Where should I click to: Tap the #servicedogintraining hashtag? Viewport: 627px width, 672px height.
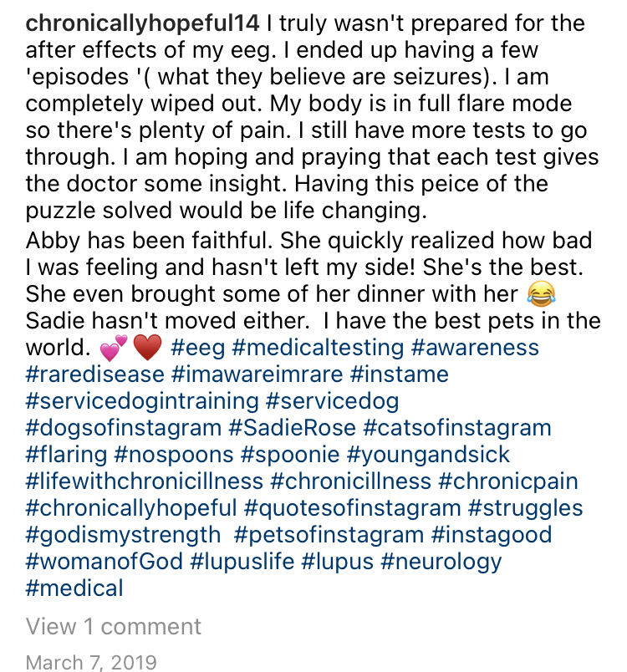click(142, 401)
